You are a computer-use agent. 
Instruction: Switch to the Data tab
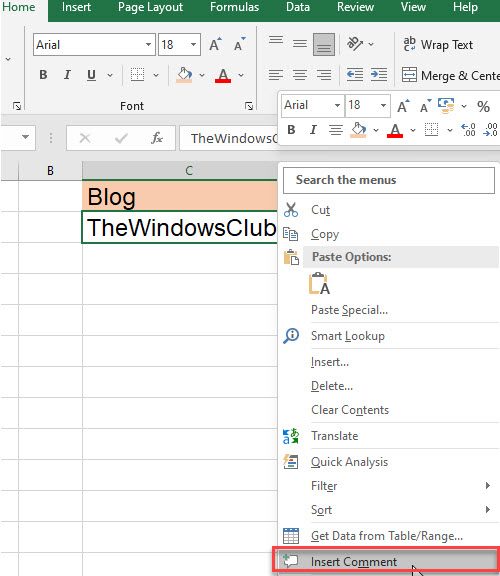298,7
